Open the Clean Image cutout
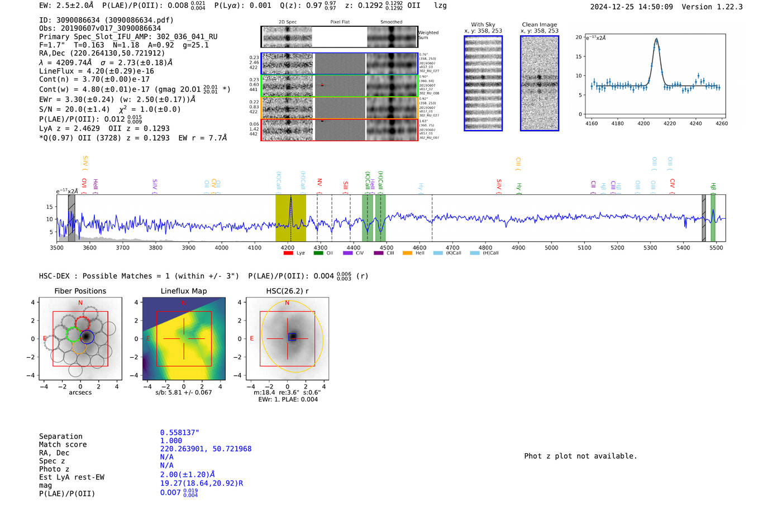The image size is (782, 532). (x=540, y=83)
